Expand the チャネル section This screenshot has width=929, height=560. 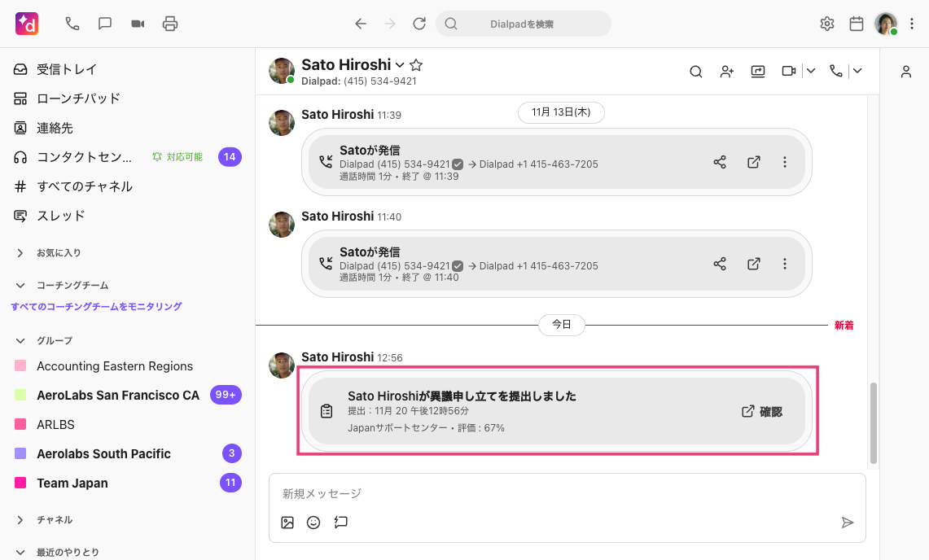[20, 519]
